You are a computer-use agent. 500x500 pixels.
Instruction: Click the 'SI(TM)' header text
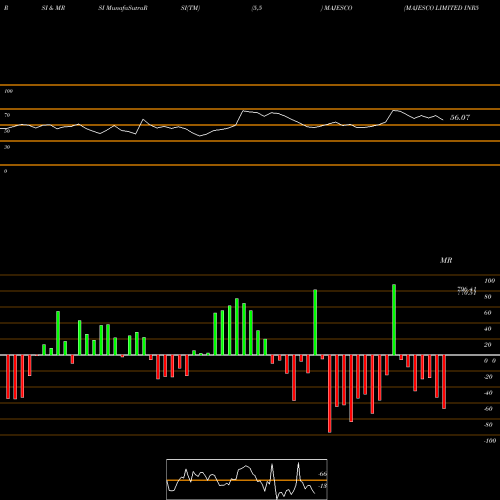pos(190,8)
